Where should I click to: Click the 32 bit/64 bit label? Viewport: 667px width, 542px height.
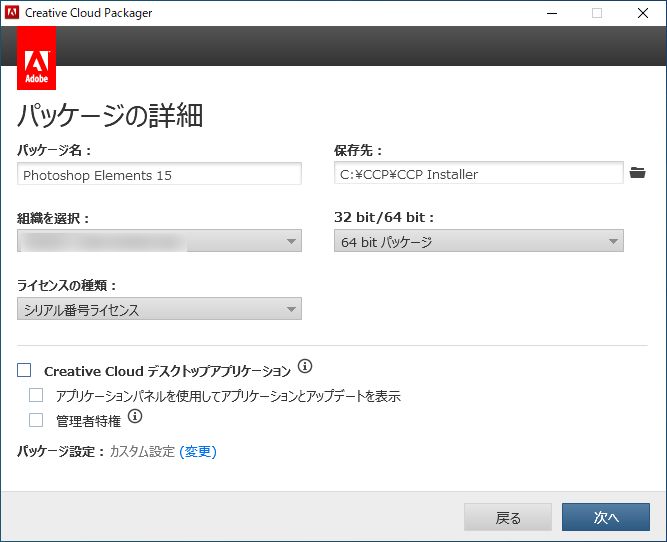(x=384, y=217)
